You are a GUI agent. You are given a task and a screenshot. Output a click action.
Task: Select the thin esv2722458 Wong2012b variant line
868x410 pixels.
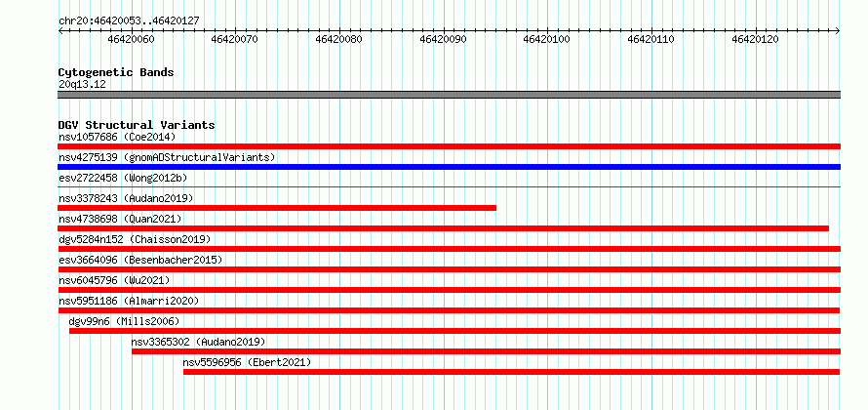pyautogui.click(x=449, y=187)
